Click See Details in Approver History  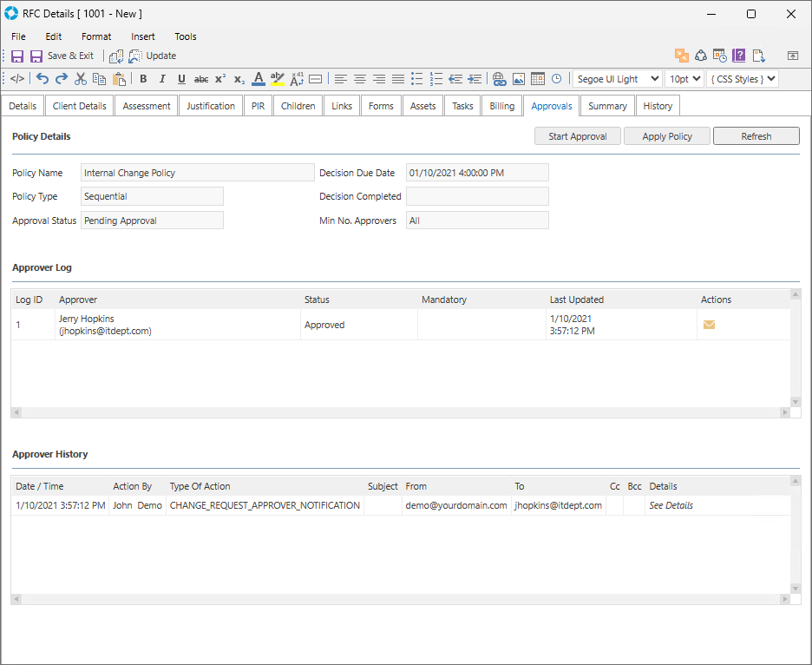(x=671, y=505)
